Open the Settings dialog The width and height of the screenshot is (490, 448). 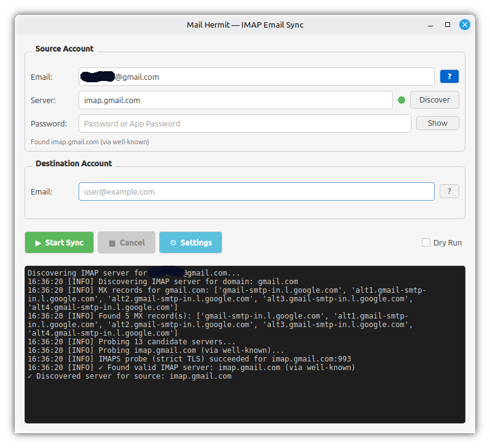pos(190,242)
